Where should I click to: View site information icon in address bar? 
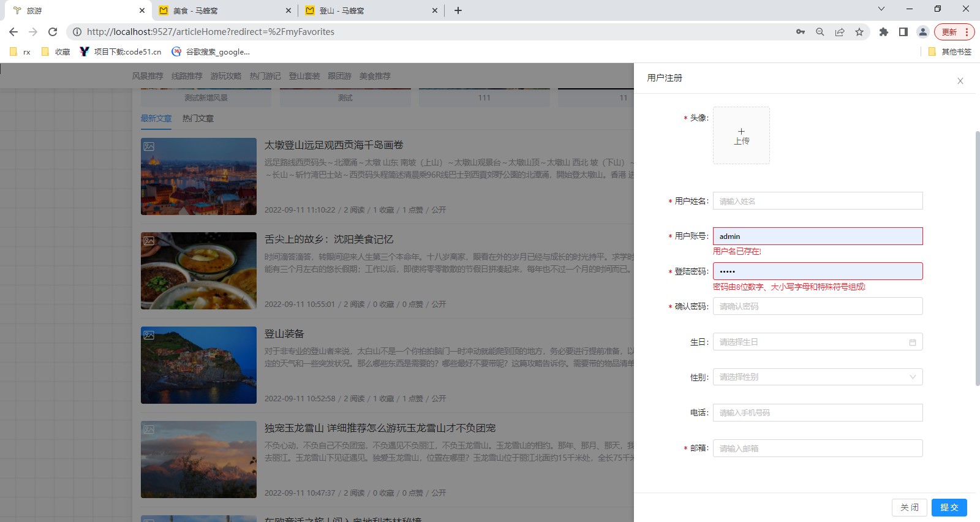point(77,32)
